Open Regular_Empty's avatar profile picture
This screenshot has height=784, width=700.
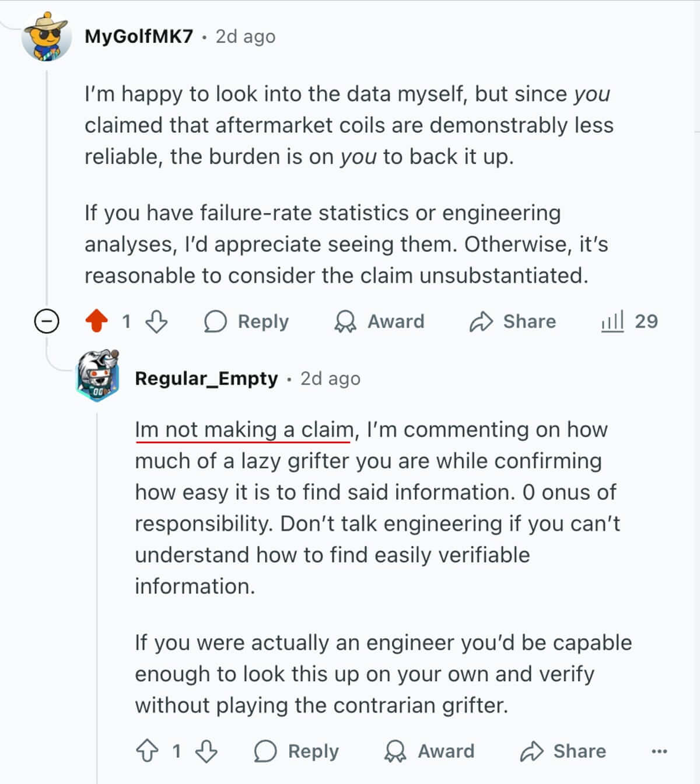(97, 376)
